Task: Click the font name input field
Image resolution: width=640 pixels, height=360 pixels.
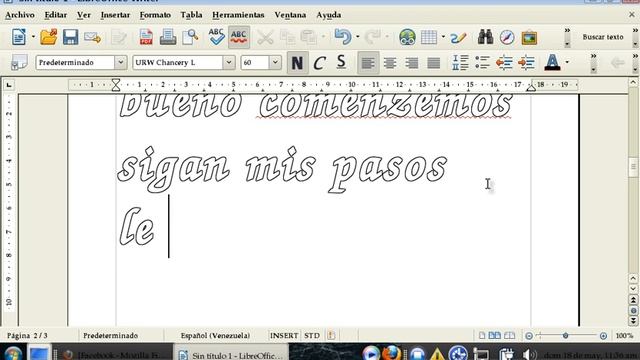Action: pos(178,62)
